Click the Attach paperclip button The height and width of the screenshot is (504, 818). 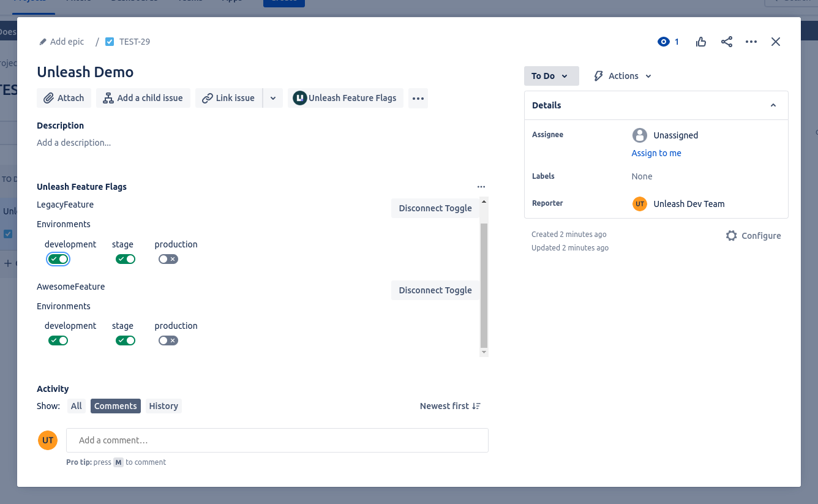(64, 98)
